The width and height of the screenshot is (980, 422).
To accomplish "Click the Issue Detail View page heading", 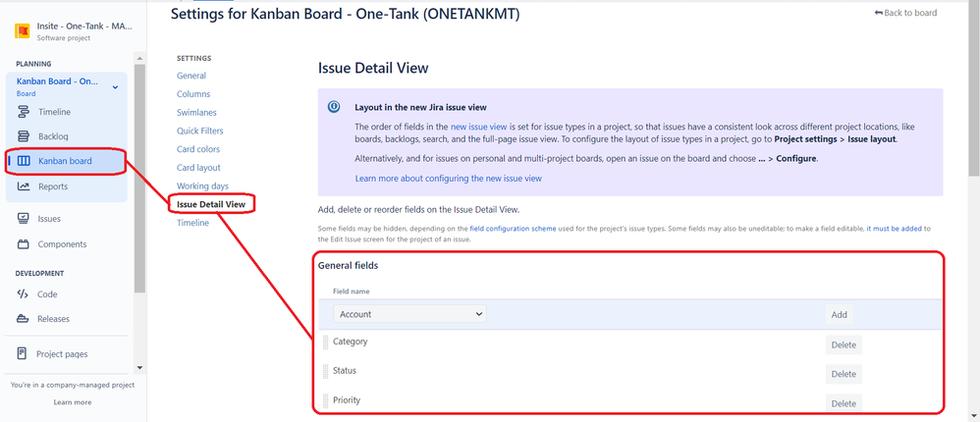I will pyautogui.click(x=373, y=68).
